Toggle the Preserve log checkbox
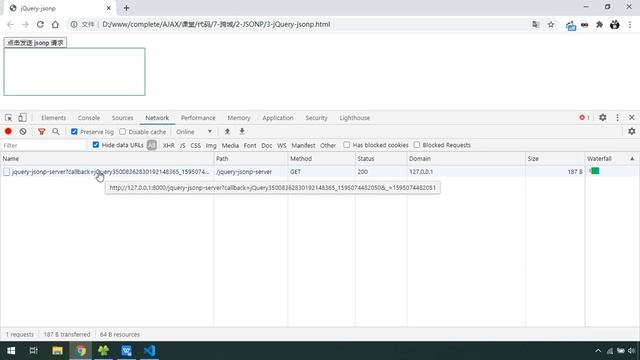The image size is (640, 360). click(x=74, y=131)
